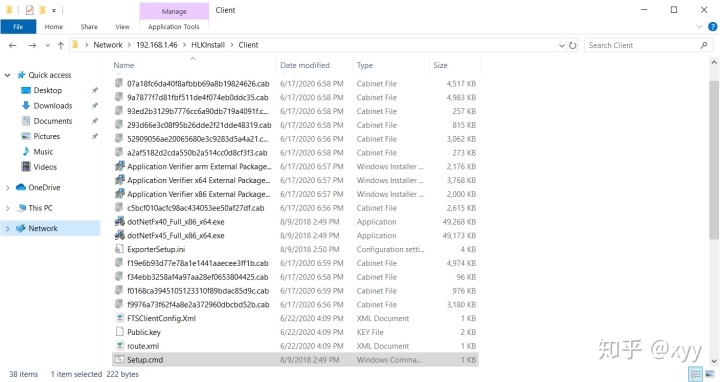Select the Public.key file icon
720x382 pixels.
coord(119,332)
